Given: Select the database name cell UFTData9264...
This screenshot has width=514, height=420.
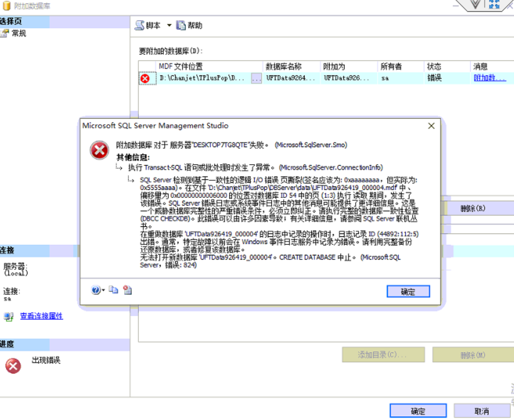Looking at the screenshot, I should 290,78.
